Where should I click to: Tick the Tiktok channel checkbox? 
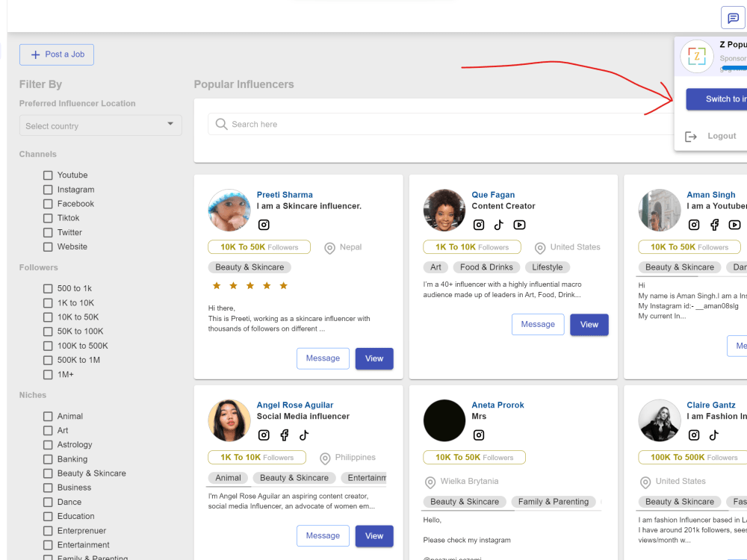pos(48,218)
